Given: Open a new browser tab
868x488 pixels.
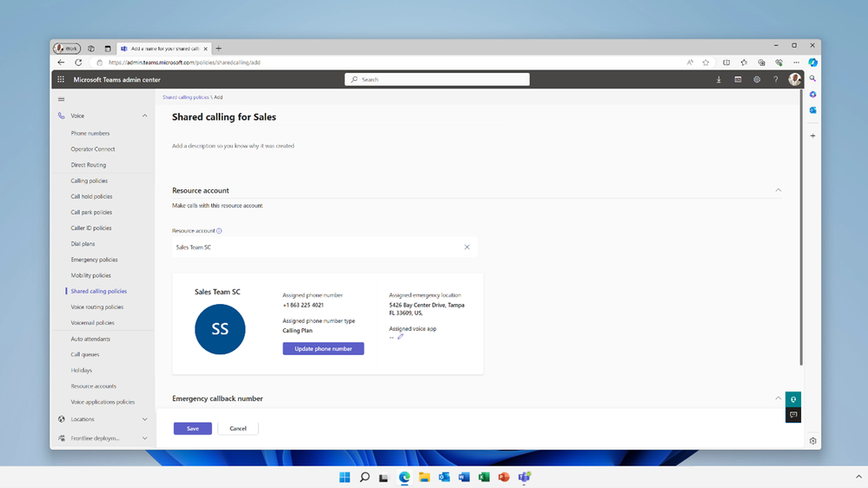Looking at the screenshot, I should coord(219,49).
